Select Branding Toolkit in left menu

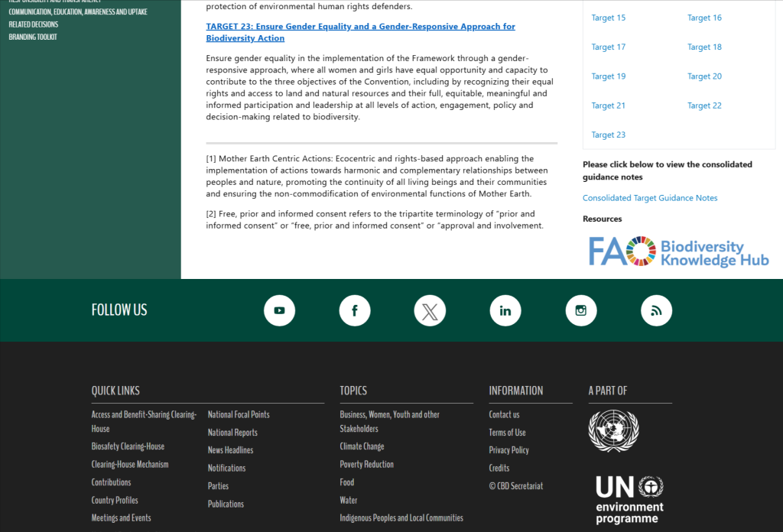(x=33, y=37)
